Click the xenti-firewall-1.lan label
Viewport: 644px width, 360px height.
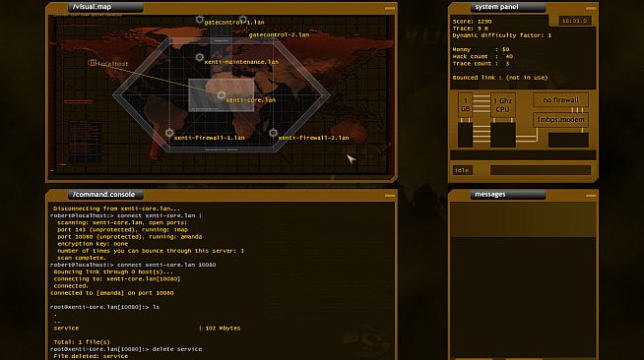pos(209,138)
